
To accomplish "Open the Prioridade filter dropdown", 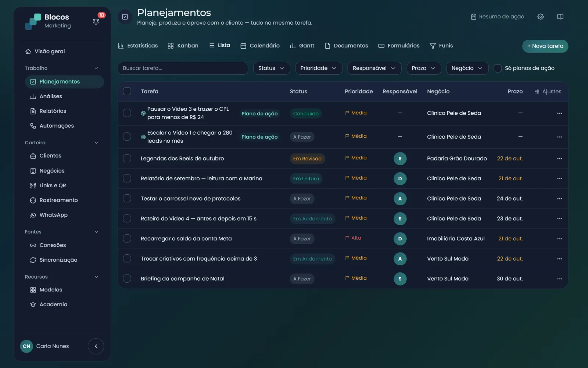I will click(x=318, y=68).
